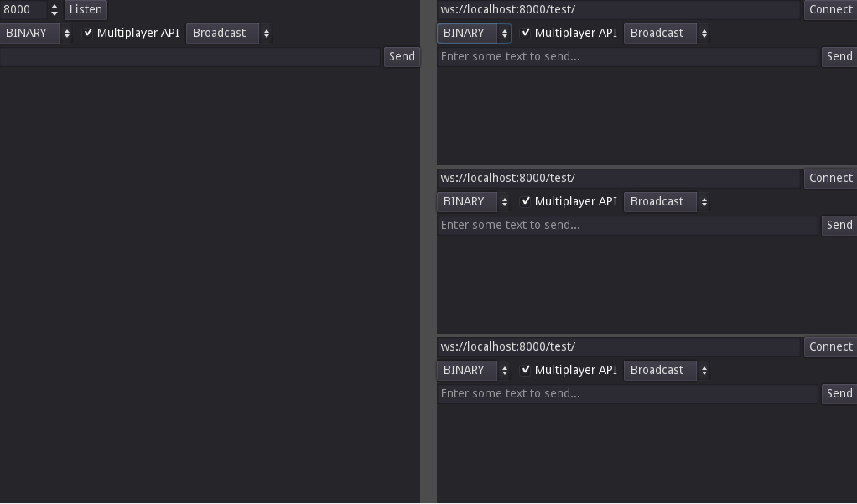Click Send on the first client panel

839,56
